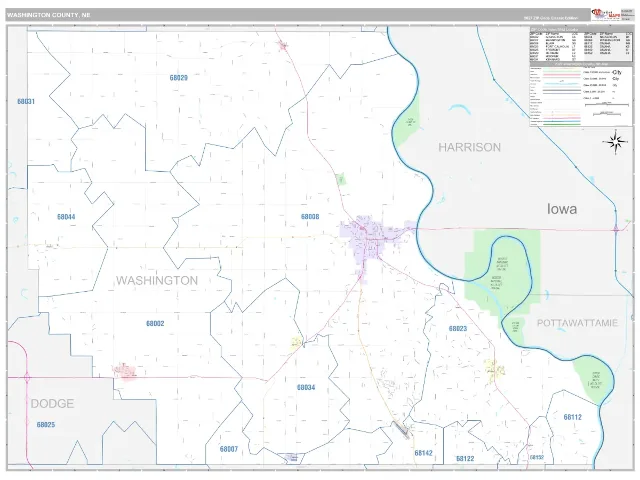640x480 pixels.
Task: Select ZIP code label 68044
Action: click(x=66, y=217)
